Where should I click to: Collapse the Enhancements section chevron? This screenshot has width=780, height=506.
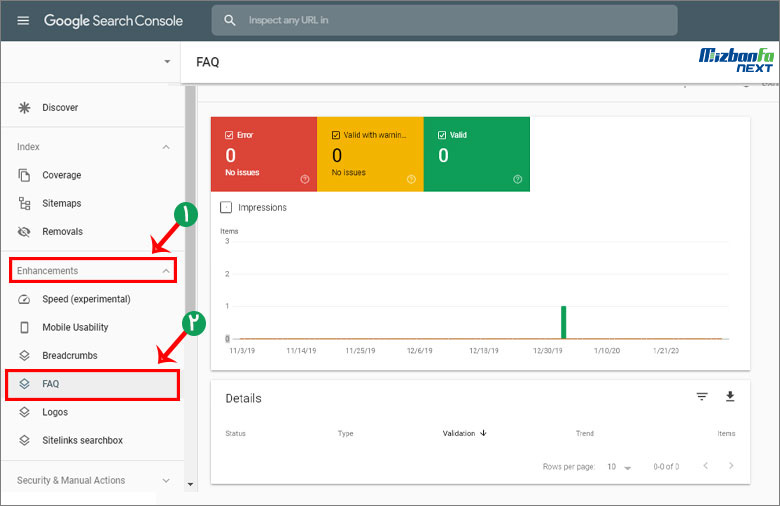(x=166, y=271)
